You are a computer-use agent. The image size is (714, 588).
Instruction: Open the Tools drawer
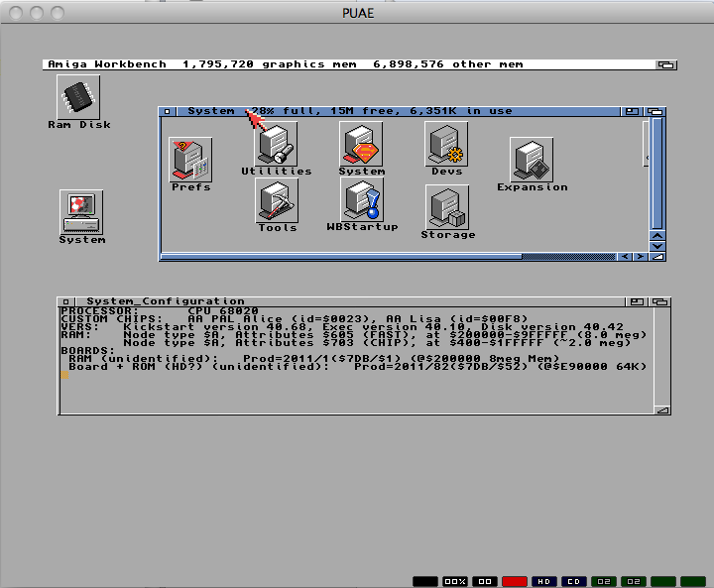tap(277, 200)
